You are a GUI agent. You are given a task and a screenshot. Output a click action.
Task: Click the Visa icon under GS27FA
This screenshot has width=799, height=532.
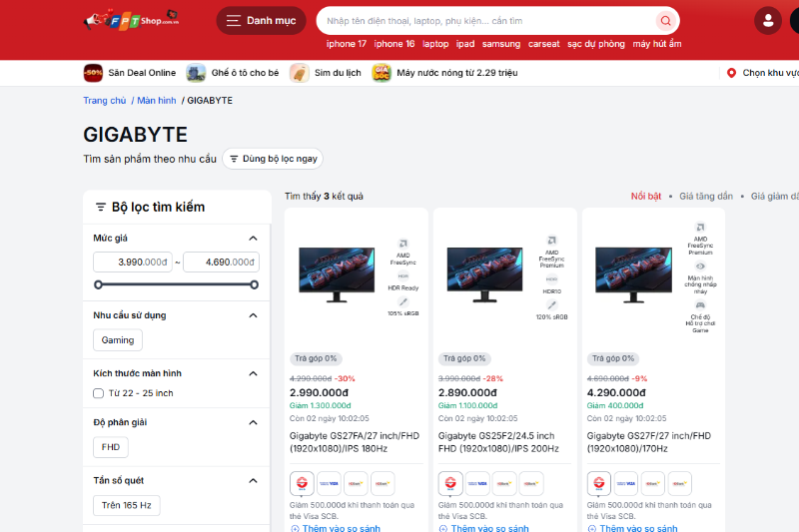[x=329, y=483]
